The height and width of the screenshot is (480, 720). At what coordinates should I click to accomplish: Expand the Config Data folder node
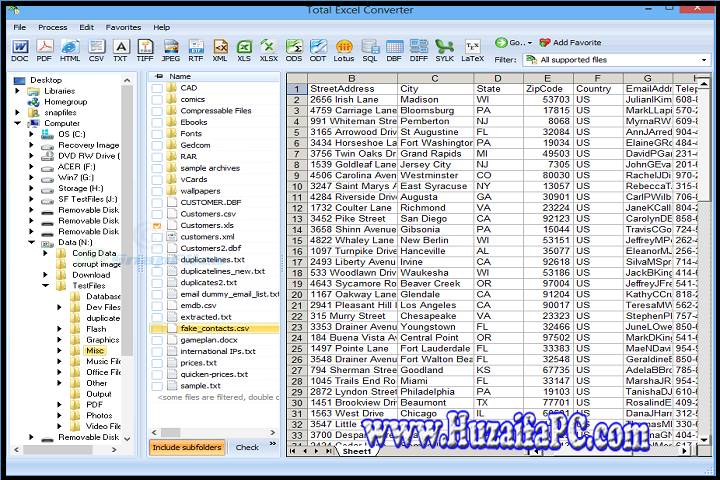click(x=45, y=253)
